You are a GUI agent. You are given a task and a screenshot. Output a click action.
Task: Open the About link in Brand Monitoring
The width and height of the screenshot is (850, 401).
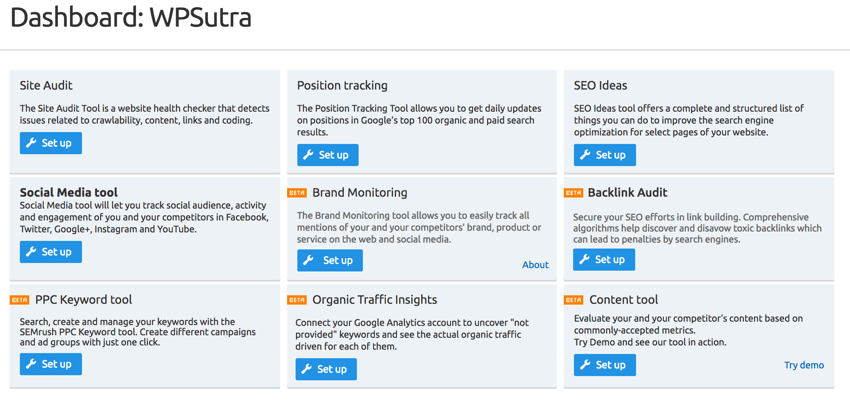click(x=536, y=264)
